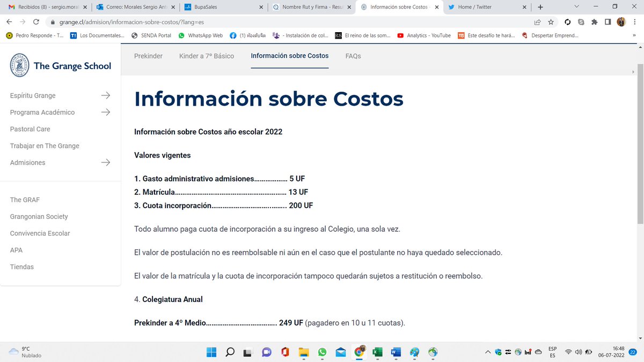Screen dimensions: 644x362
Task: Switch to the Correo: Morales Sergio tab
Action: click(135, 7)
